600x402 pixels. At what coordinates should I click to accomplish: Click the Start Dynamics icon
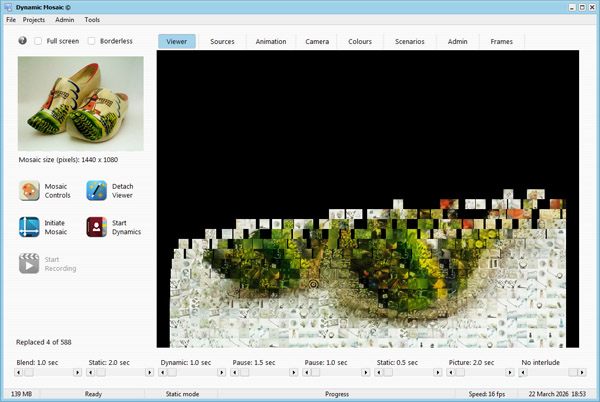(x=97, y=227)
